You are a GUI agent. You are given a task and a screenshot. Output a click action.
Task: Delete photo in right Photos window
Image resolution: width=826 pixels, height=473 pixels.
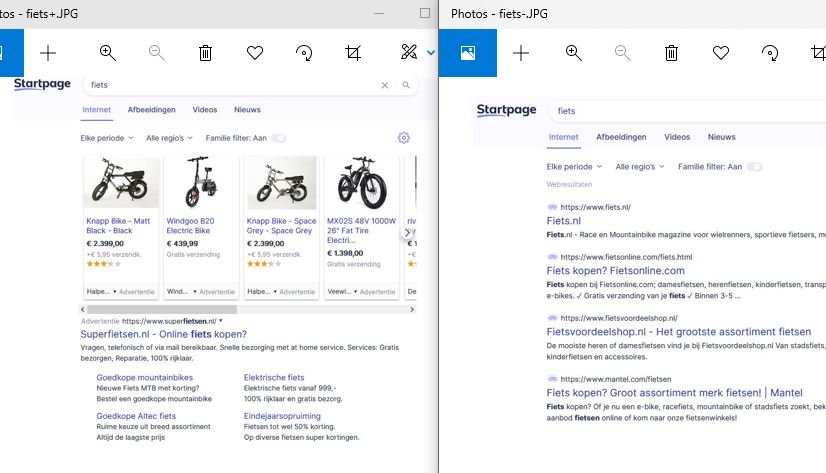tap(672, 53)
